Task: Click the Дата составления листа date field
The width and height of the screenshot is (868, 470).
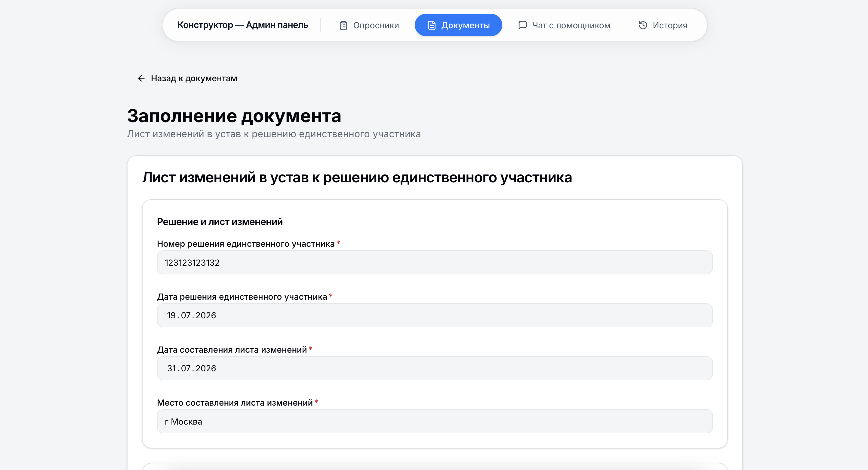Action: click(435, 368)
